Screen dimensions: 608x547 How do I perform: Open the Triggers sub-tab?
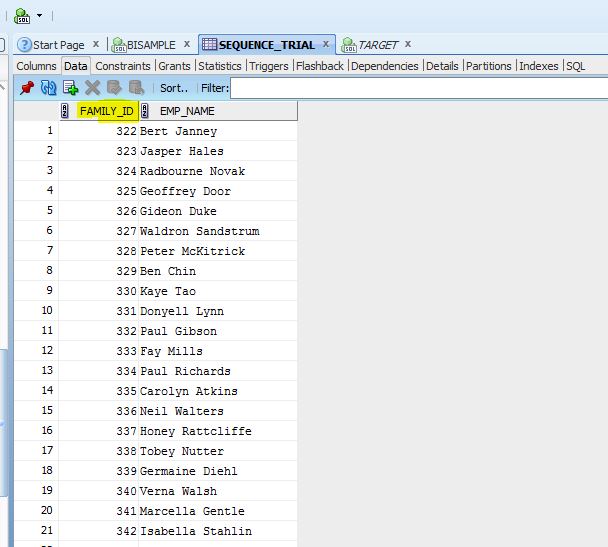pos(268,66)
